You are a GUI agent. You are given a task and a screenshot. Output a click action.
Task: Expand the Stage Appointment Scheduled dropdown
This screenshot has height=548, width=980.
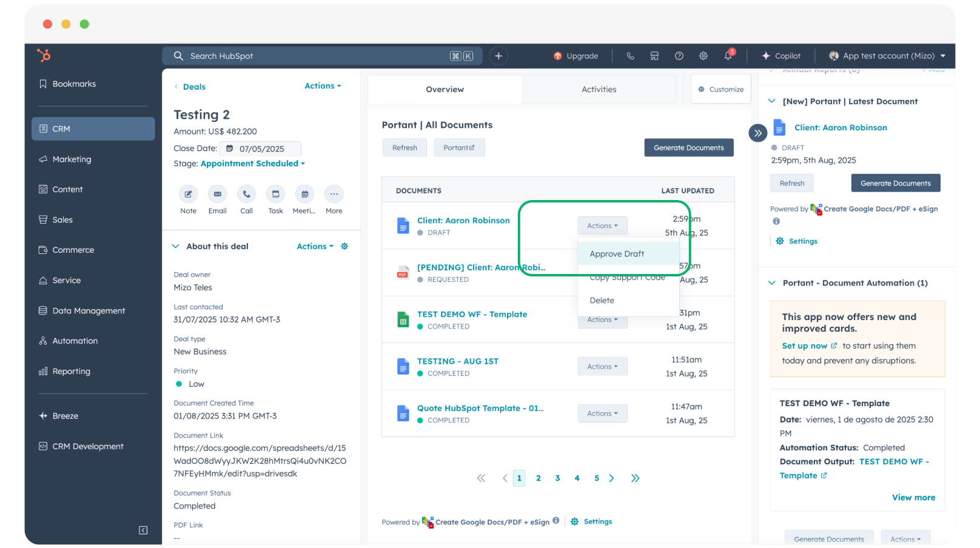(253, 164)
